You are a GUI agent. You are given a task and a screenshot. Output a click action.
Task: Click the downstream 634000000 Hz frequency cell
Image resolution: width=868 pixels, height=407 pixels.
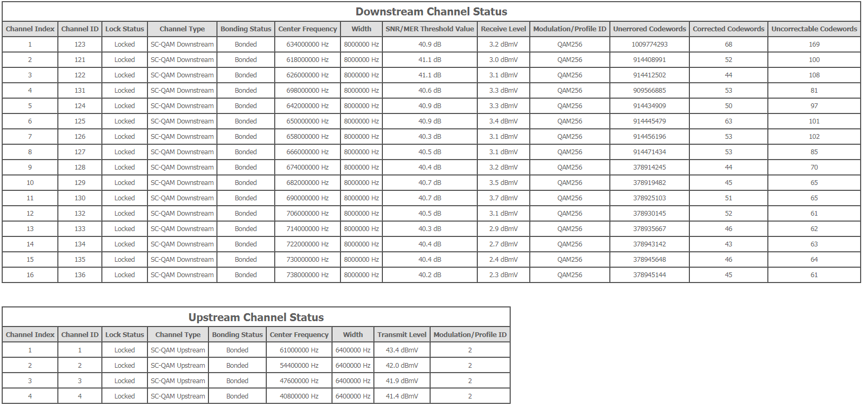point(308,45)
